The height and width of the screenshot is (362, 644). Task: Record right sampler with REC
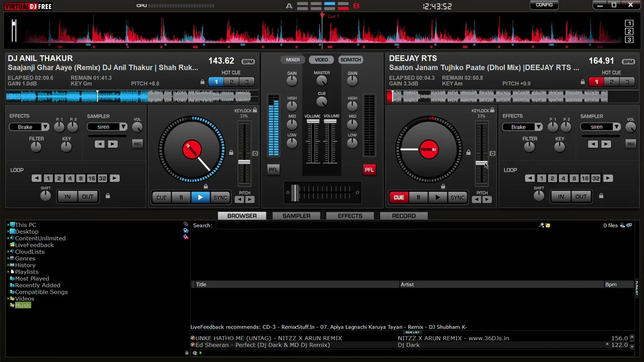click(x=630, y=144)
